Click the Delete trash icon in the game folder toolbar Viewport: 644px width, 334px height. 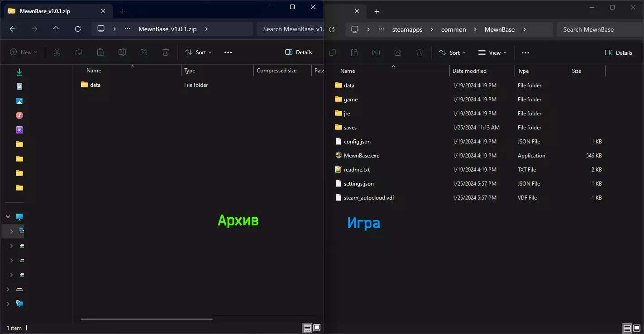pos(420,52)
